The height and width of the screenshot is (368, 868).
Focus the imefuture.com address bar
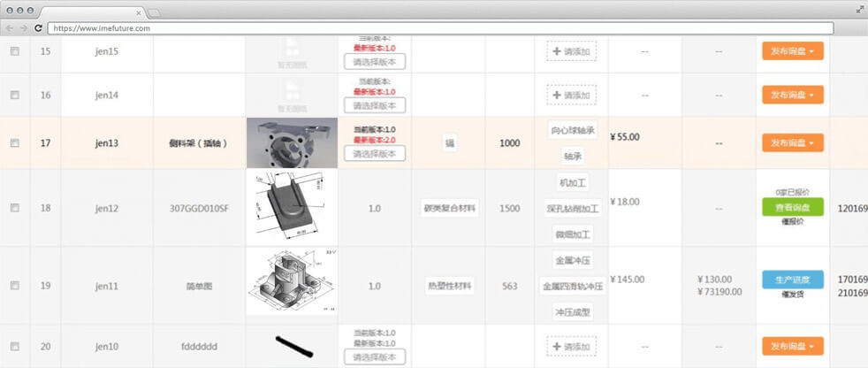point(441,28)
